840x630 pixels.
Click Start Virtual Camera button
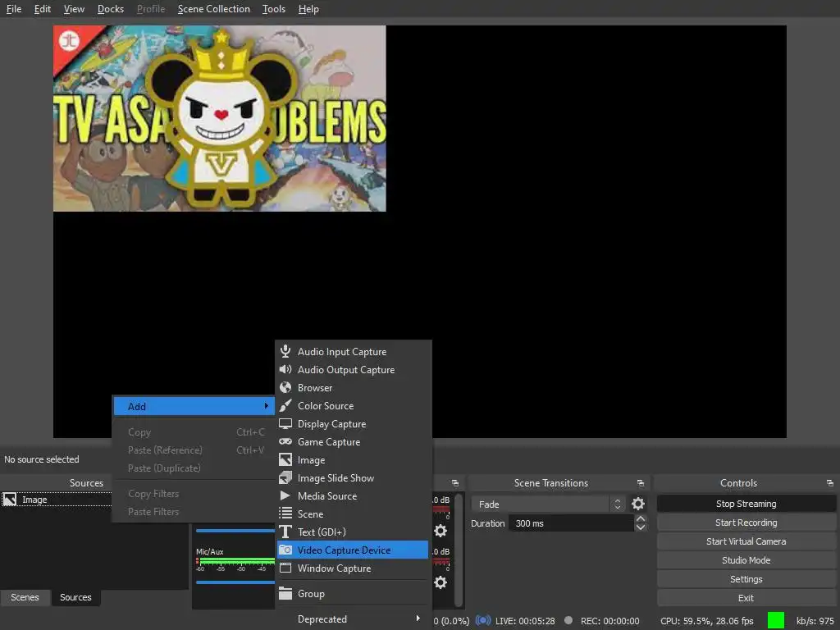[746, 541]
